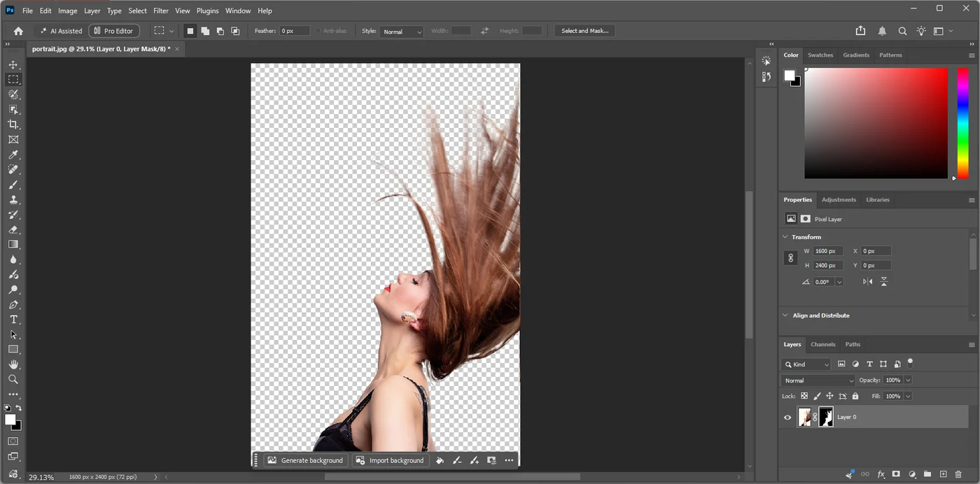Select the Rectangle shape tool
Viewport: 980px width, 484px height.
click(x=13, y=349)
